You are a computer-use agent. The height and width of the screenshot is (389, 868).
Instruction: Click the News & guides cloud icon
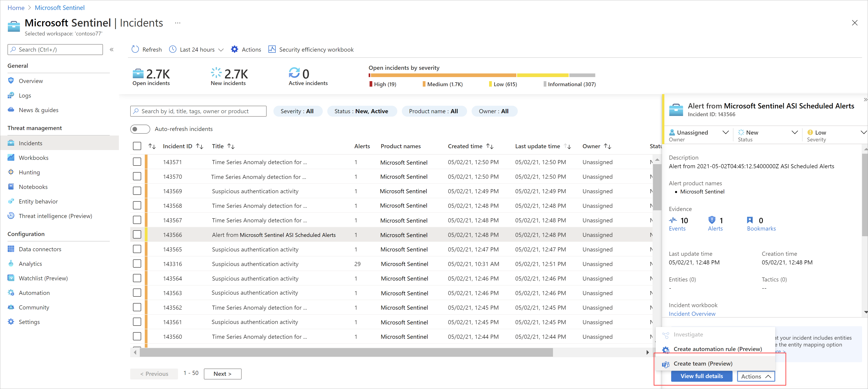click(11, 110)
